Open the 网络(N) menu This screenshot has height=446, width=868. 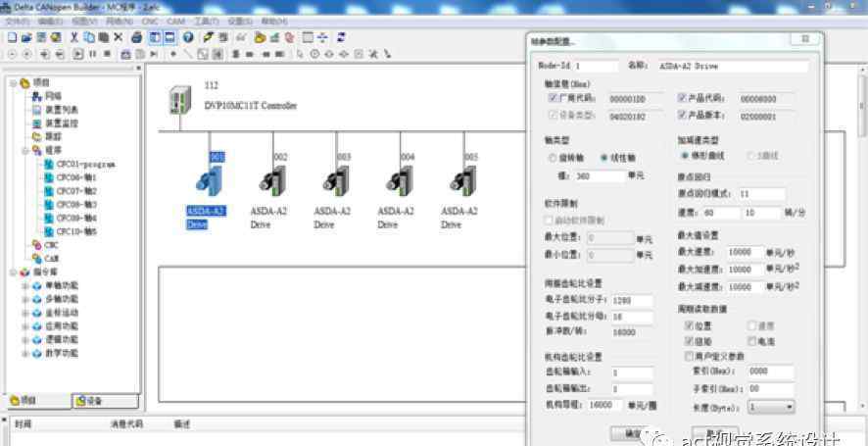[x=119, y=21]
